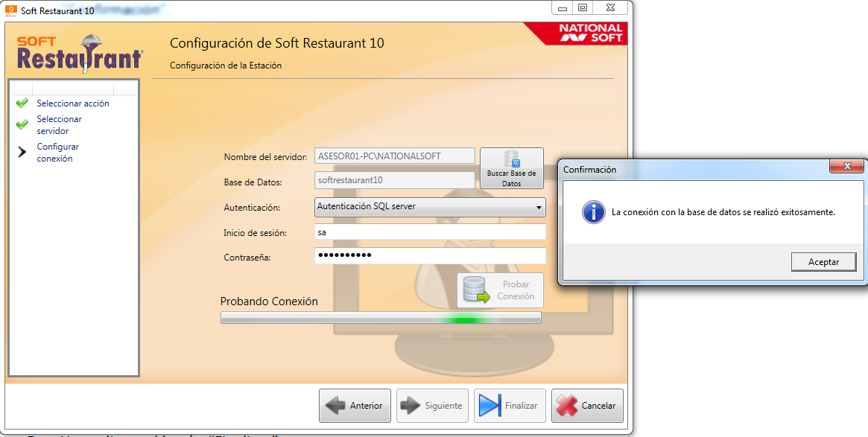The image size is (868, 437).
Task: Click the arrow marker beside Configurar conexión
Action: pyautogui.click(x=22, y=152)
